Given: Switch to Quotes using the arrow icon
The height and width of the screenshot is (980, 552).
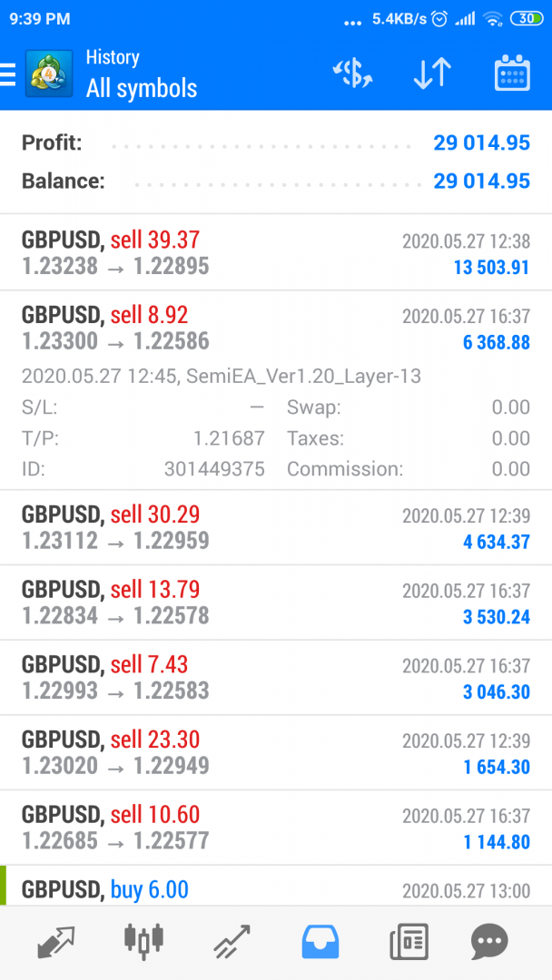Looking at the screenshot, I should tap(56, 942).
